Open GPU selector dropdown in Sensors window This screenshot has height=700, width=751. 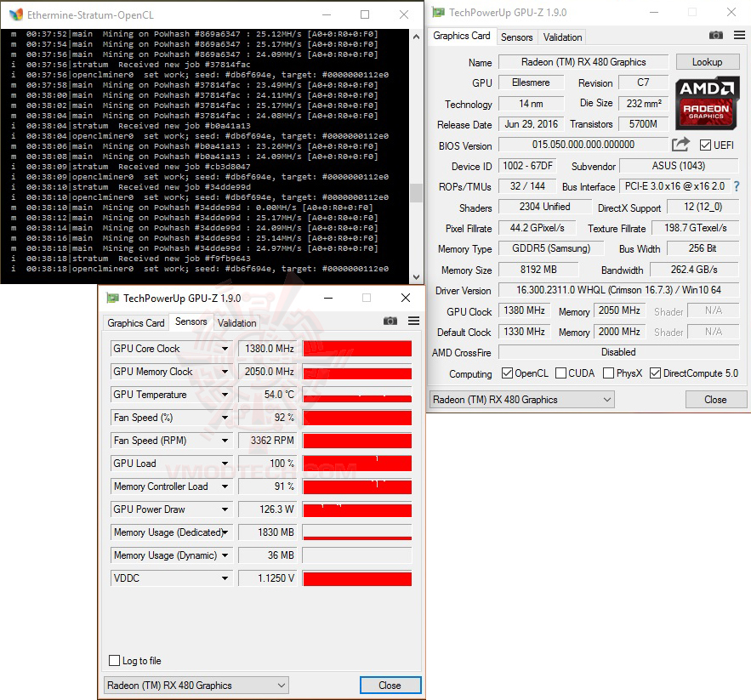[196, 686]
